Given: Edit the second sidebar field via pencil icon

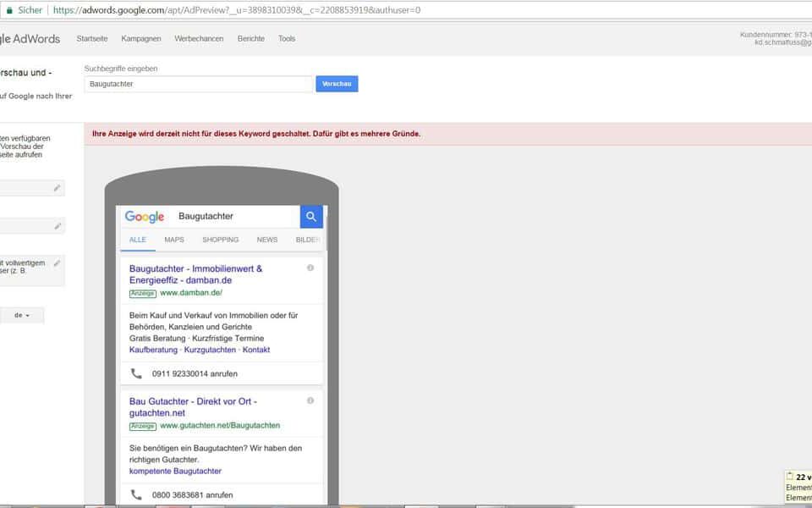Looking at the screenshot, I should 57,226.
